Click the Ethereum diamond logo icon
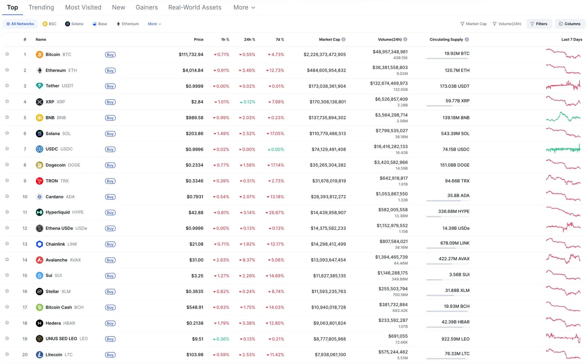The height and width of the screenshot is (364, 588). [x=39, y=70]
